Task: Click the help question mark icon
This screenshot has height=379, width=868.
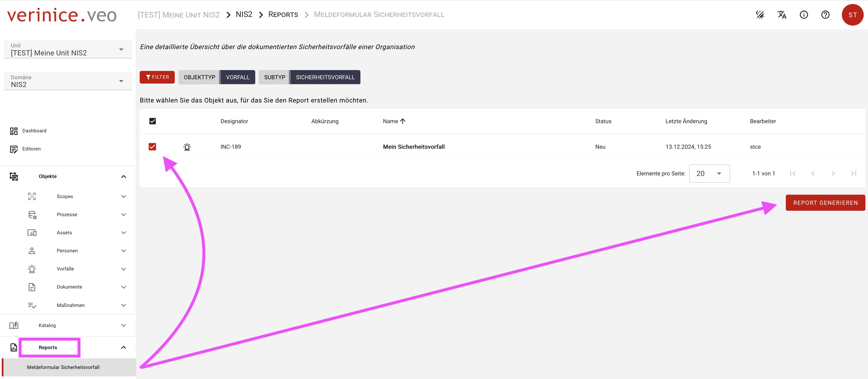Action: click(825, 15)
